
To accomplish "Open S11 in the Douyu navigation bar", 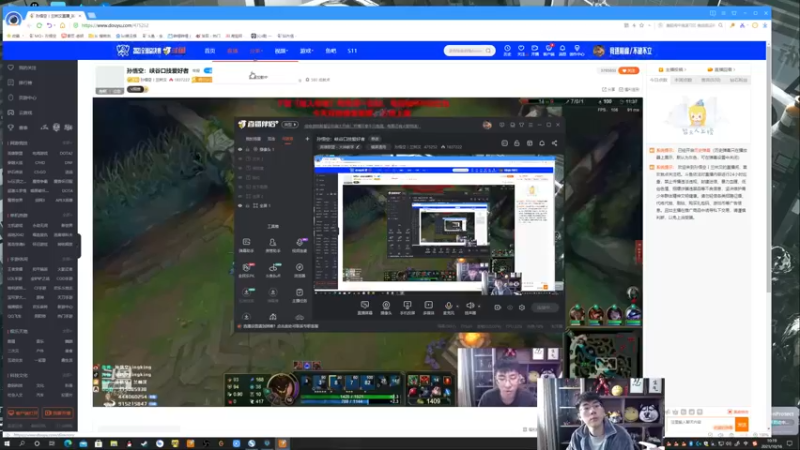I will (352, 51).
